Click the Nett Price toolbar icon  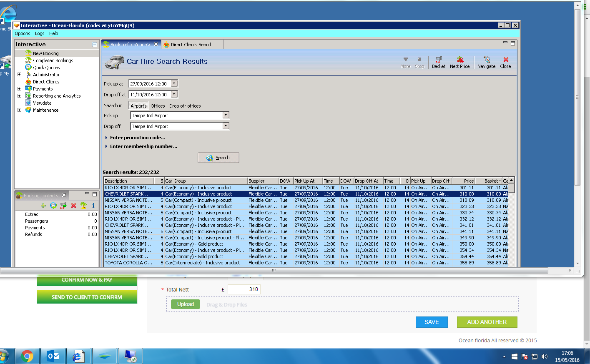tap(459, 62)
